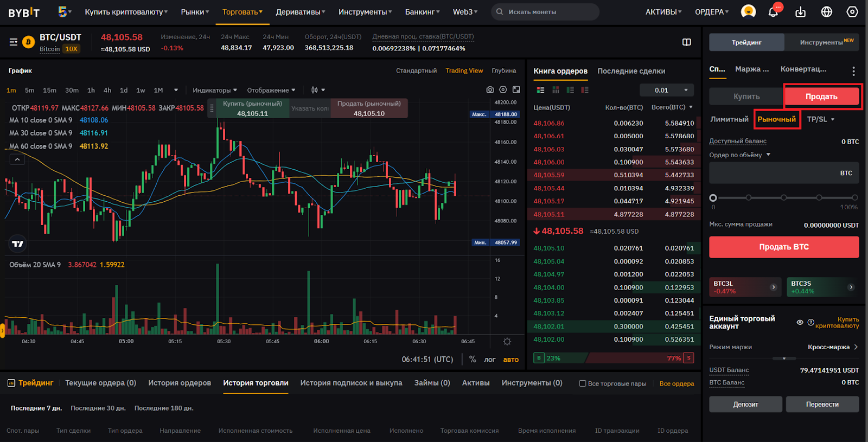
Task: Open the Bybit logo home page
Action: point(24,12)
